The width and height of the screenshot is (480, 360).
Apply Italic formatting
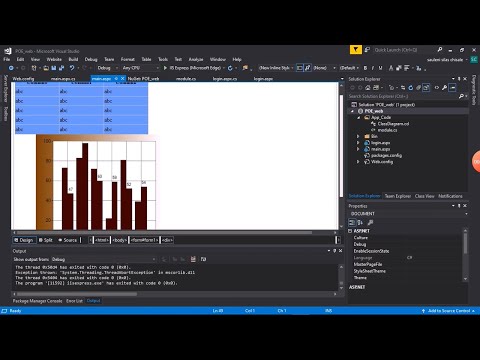pyautogui.click(x=373, y=68)
